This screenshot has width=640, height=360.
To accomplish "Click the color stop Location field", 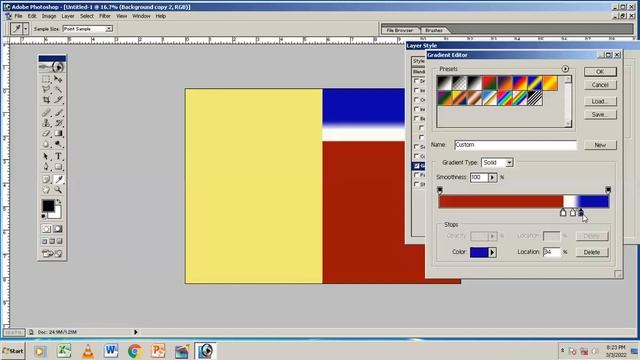I will click(551, 252).
